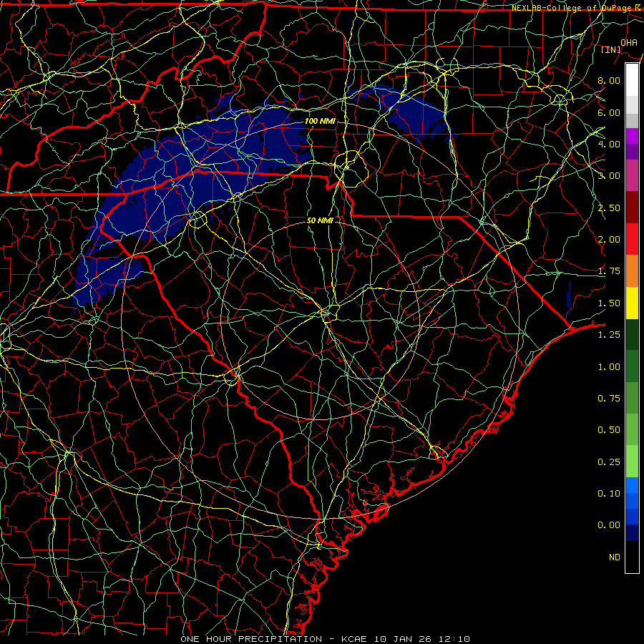Click the '1.00' scale label
644x644 pixels.
609,367
